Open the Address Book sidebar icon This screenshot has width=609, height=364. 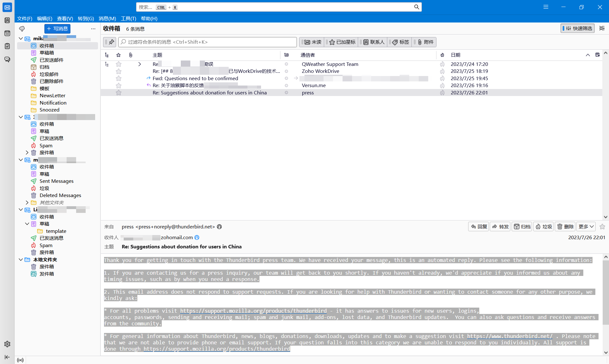click(7, 20)
